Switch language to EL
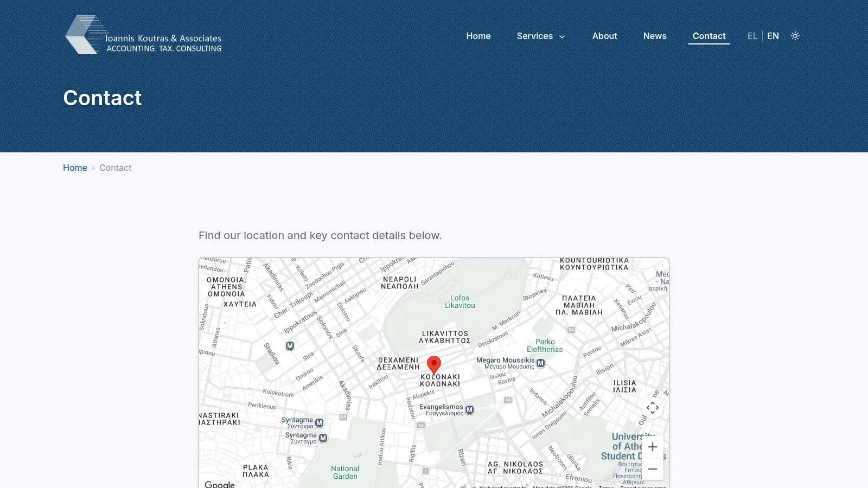Viewport: 868px width, 488px height. pyautogui.click(x=752, y=36)
